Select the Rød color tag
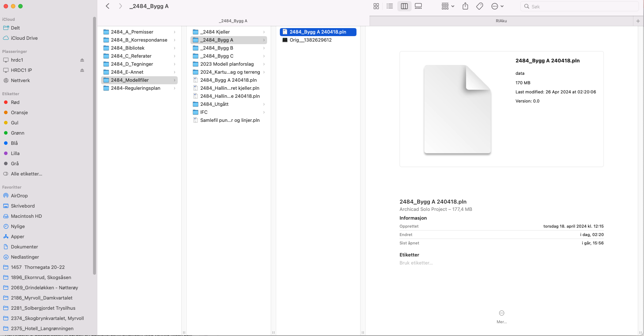Viewport: 644px width, 336px height. tap(15, 103)
